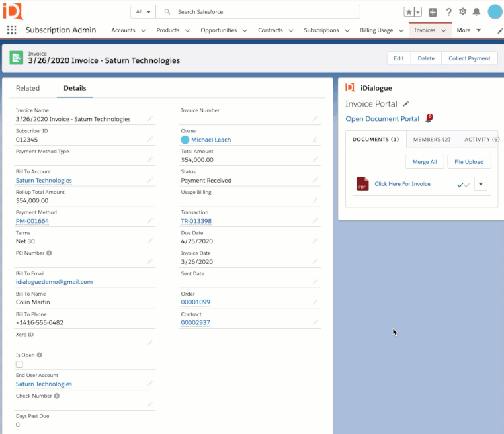Expand the Contracts tab chevron
Screen dimensions: 504x434
291,30
